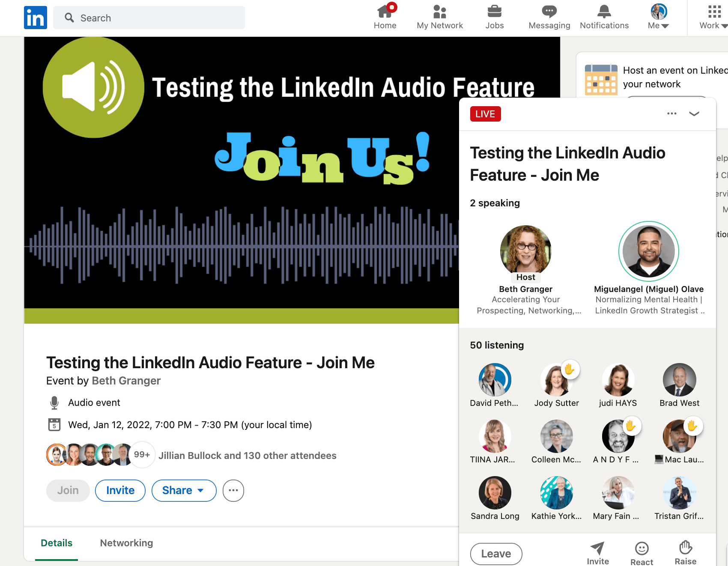Open A N D Y F listener avatar

point(618,436)
